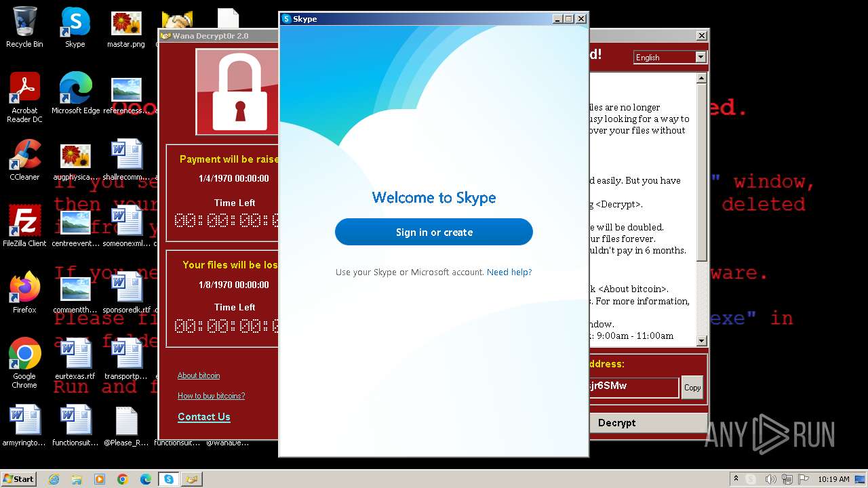Open Acrobat Reader DC shortcut

point(24,98)
